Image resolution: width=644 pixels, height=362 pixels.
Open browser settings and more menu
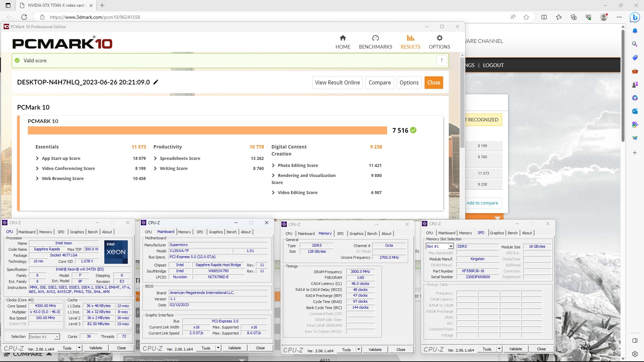pos(619,17)
